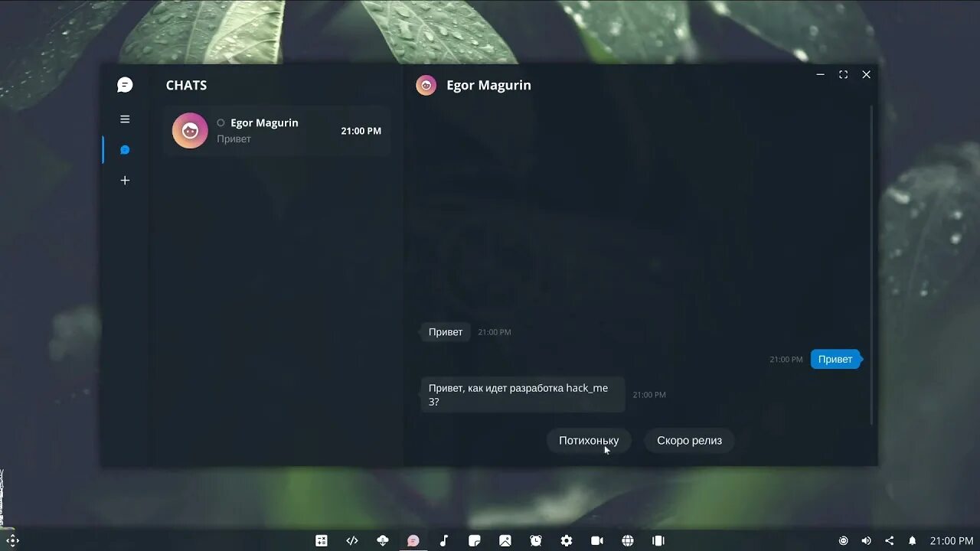Click the volume speaker tray icon

[x=866, y=540]
